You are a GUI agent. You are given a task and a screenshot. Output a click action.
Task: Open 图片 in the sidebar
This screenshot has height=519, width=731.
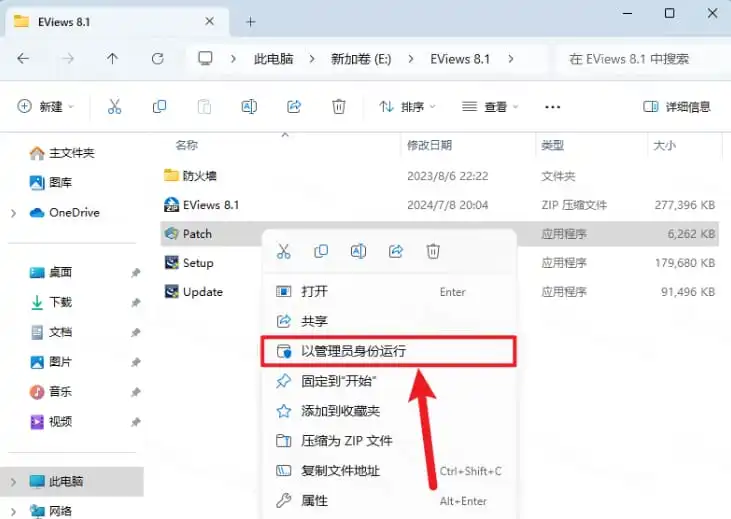tap(51, 362)
